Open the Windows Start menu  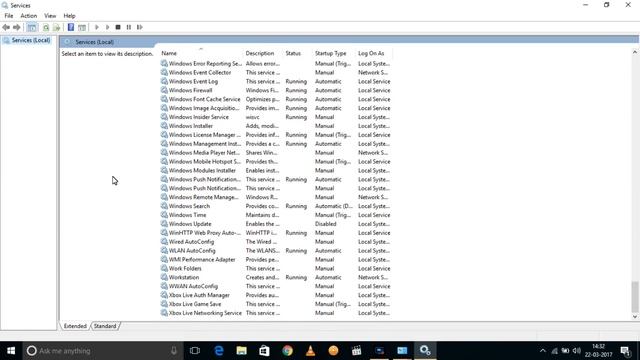11,351
